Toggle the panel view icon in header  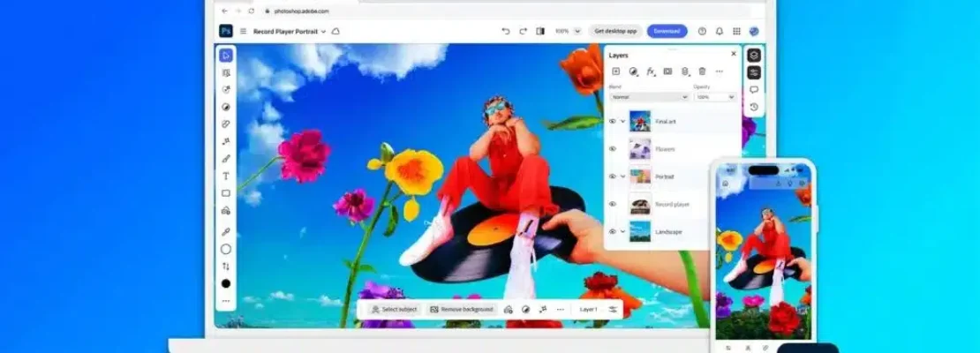(x=540, y=31)
